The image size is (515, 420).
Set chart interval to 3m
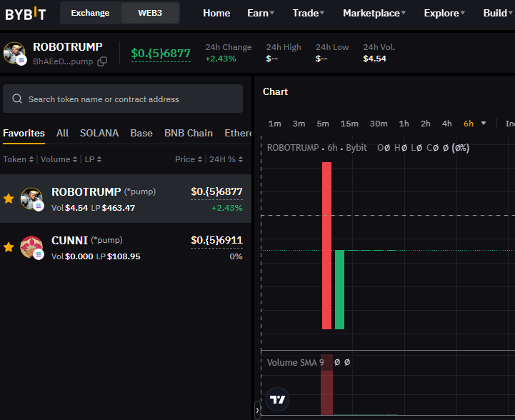[299, 124]
